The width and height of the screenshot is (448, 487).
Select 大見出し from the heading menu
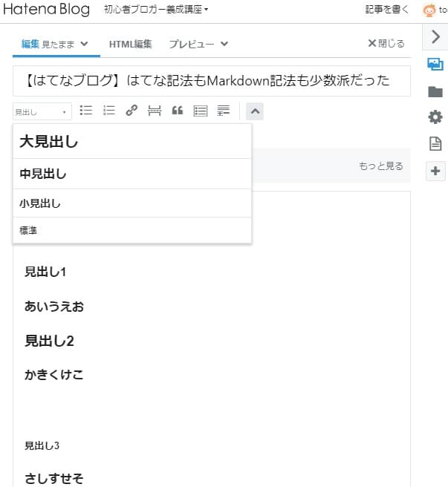(132, 142)
